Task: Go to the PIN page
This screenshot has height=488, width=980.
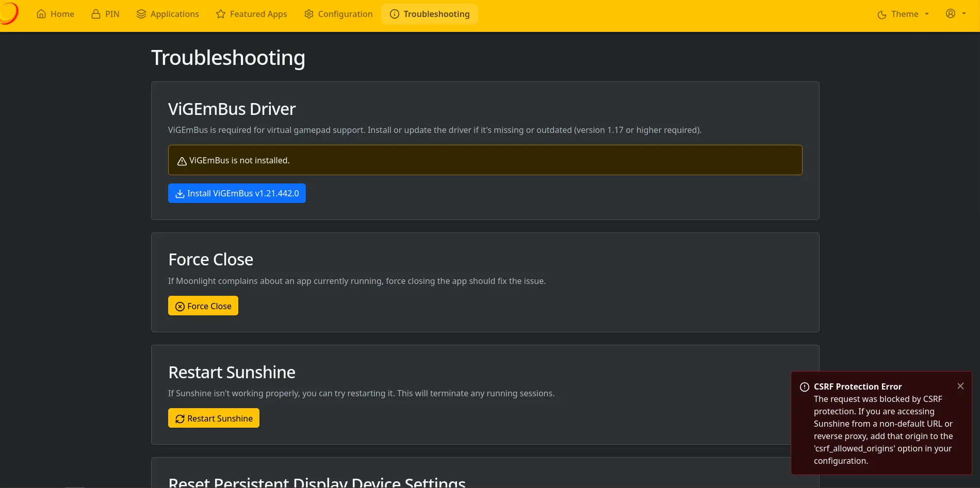Action: pos(105,14)
